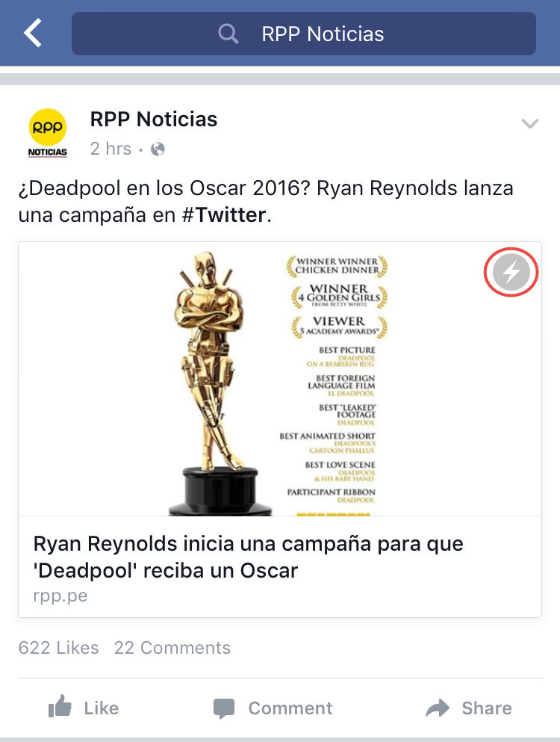Tap the back arrow icon
560x742 pixels.
tap(33, 33)
